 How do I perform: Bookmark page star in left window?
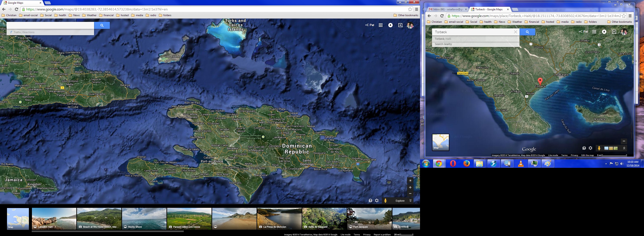click(x=410, y=9)
